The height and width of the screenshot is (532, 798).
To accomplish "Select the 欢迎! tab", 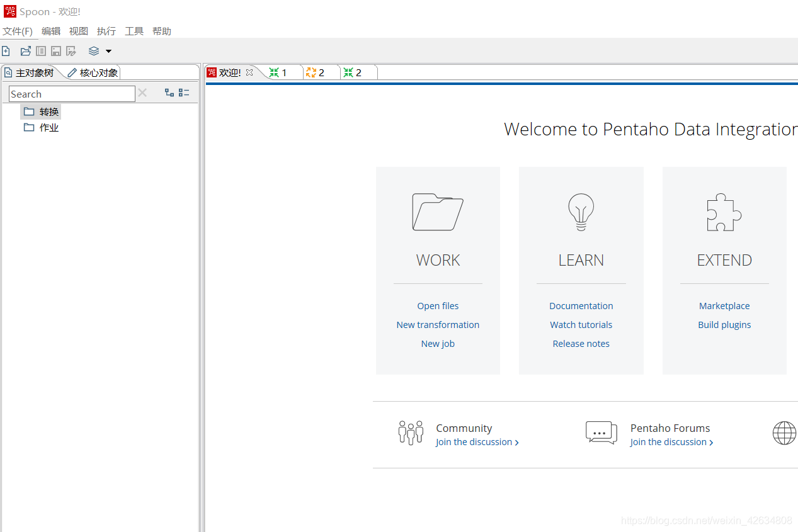I will [230, 72].
